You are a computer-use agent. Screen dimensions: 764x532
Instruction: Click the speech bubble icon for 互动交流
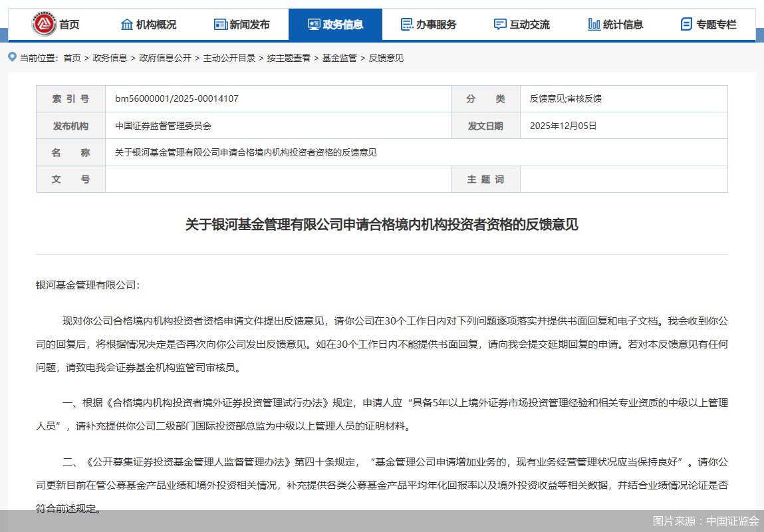(x=499, y=24)
